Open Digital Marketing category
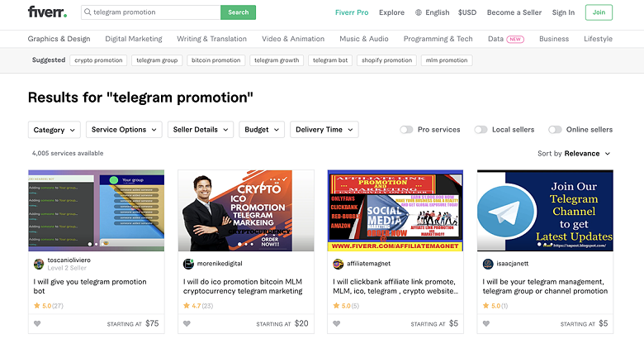 click(134, 39)
